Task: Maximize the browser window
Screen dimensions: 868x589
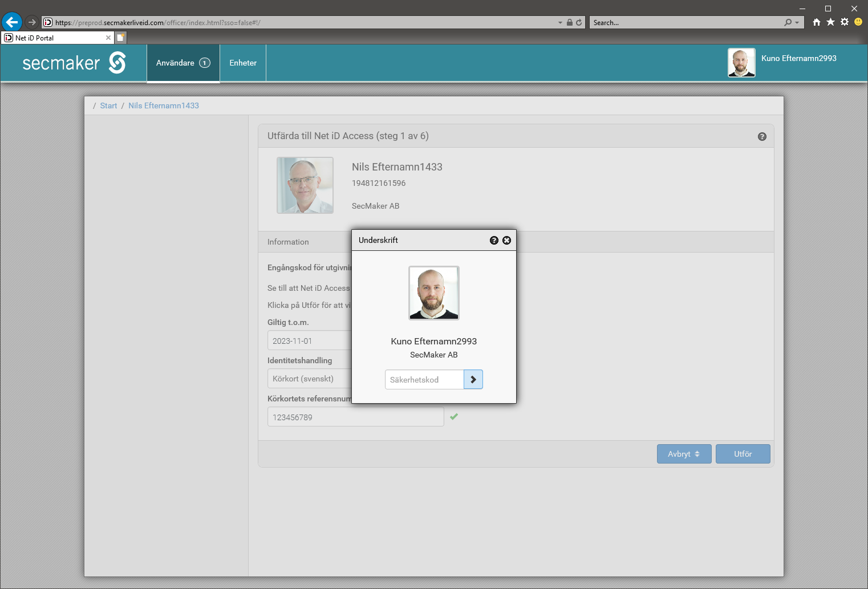Action: click(x=828, y=8)
